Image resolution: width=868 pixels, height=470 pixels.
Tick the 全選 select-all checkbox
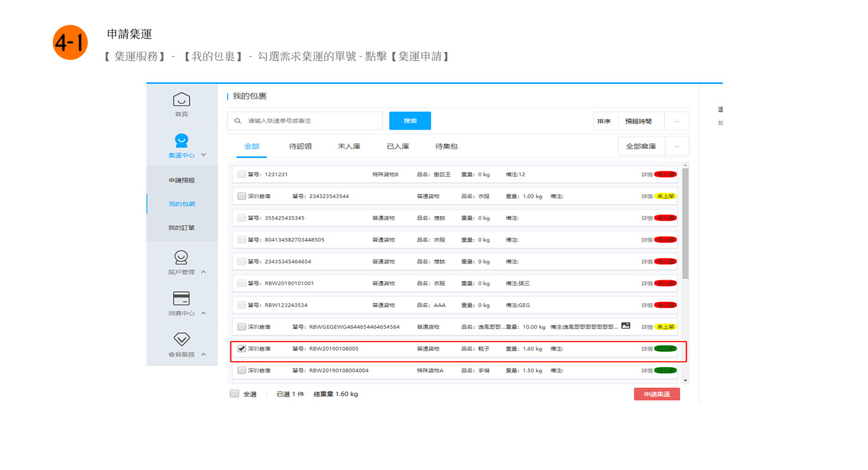point(235,394)
